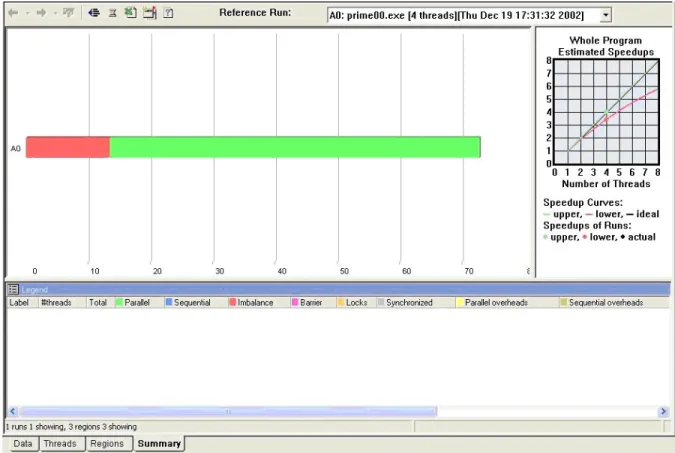Open the Reference Run dropdown arrow
Viewport: 675px width, 453px height.
tap(605, 16)
